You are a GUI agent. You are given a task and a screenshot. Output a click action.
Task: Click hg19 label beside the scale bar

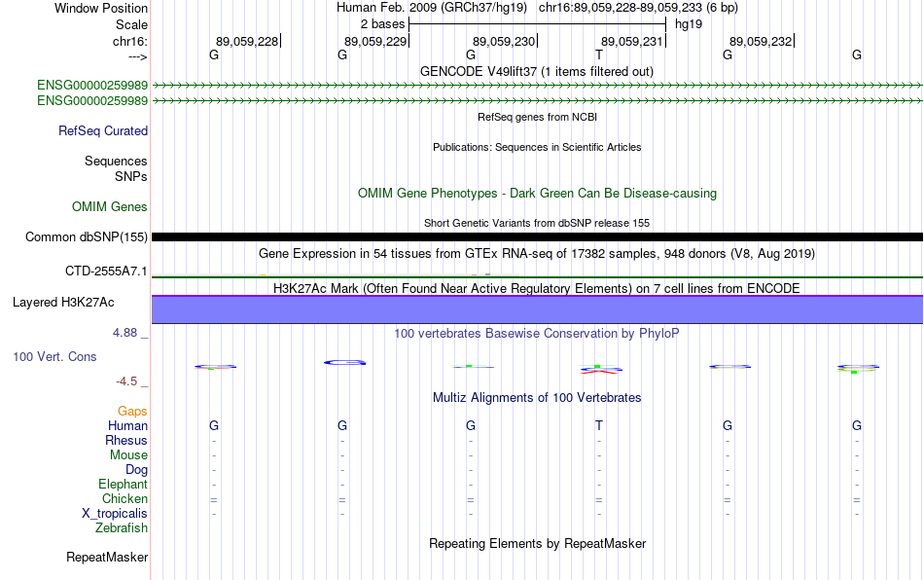pos(689,24)
